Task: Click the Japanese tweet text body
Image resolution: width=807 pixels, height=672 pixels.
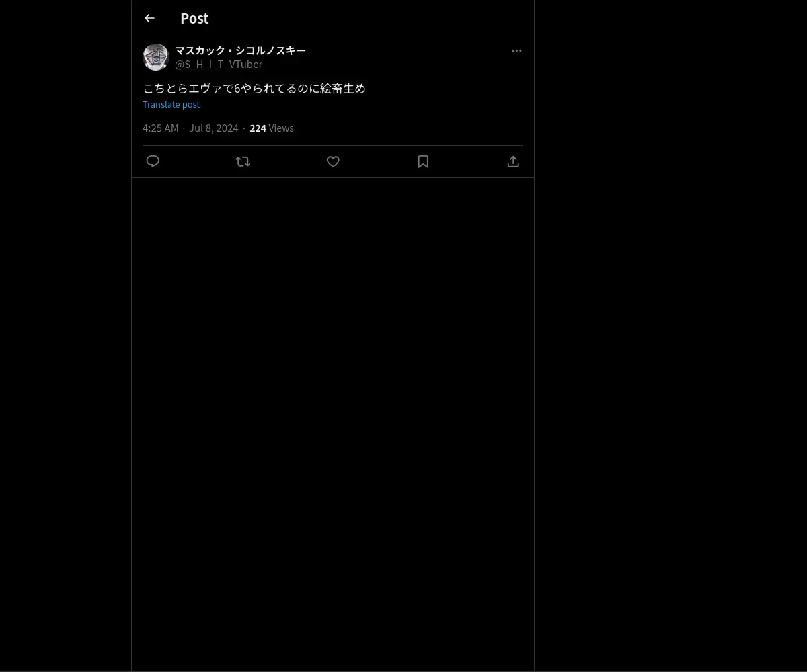Action: click(254, 88)
